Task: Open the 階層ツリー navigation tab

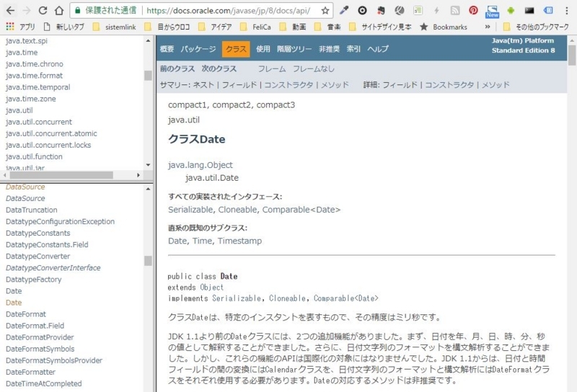Action: [294, 49]
